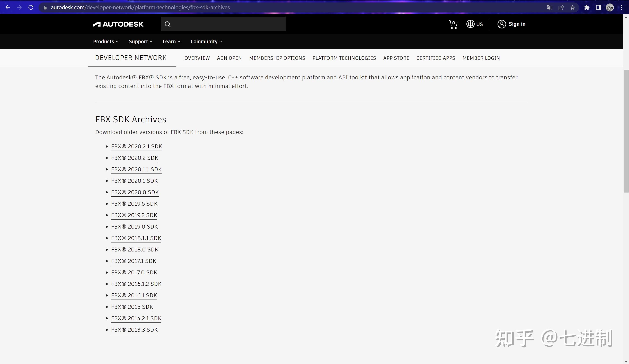The height and width of the screenshot is (364, 629).
Task: Open the FBX 2016.1.2 SDK link
Action: pos(136,284)
